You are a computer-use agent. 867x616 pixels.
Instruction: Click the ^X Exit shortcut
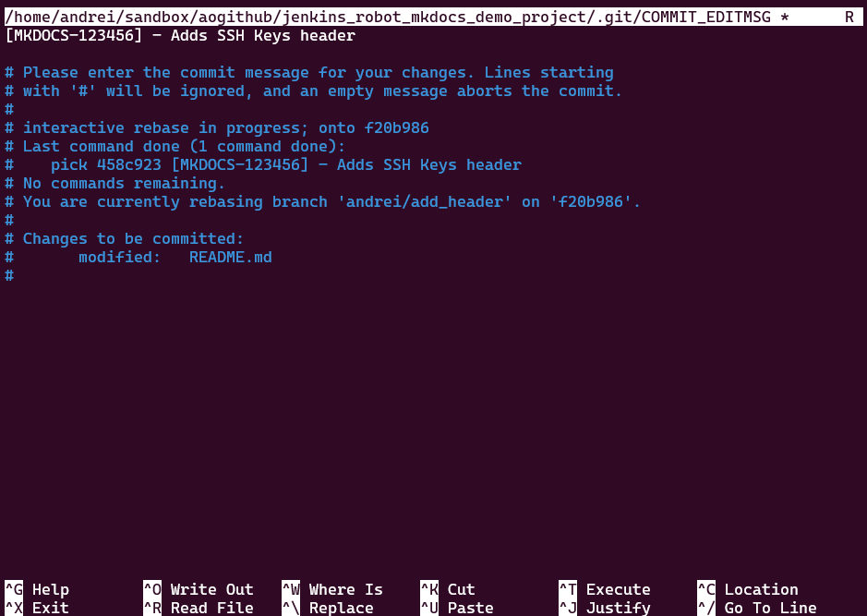point(37,608)
